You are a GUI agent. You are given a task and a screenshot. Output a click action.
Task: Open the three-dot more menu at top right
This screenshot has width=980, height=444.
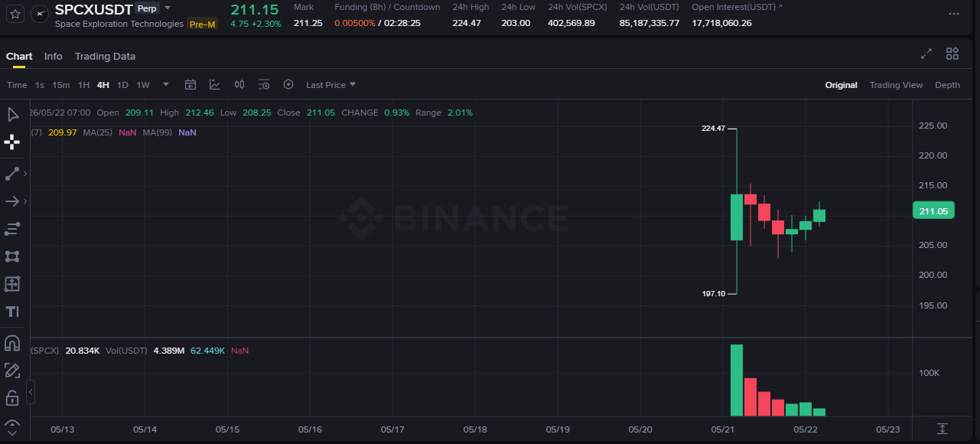pos(953,14)
